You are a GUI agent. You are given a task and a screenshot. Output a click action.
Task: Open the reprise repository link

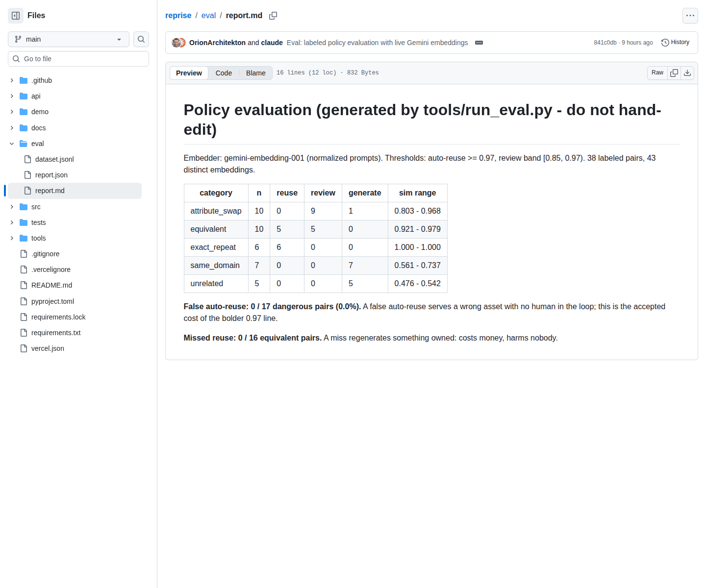click(x=178, y=16)
